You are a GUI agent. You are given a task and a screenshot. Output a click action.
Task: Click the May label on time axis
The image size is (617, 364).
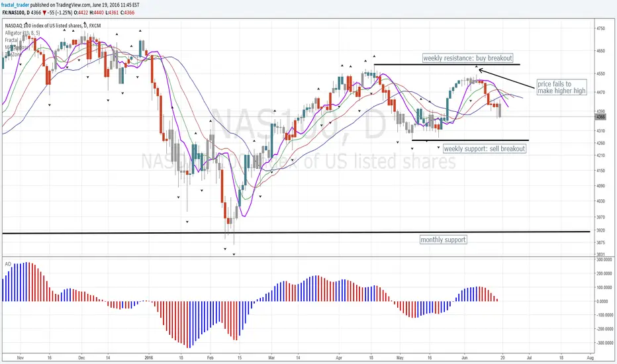[x=400, y=358]
